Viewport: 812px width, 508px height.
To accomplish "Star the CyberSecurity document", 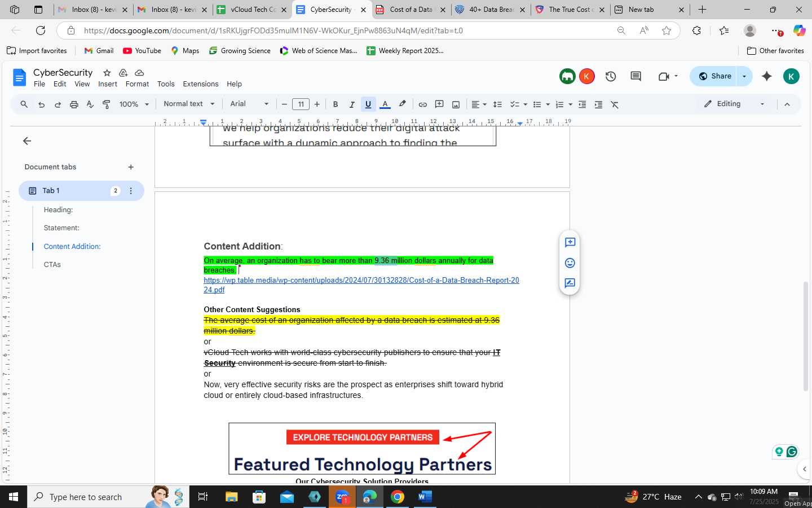I will click(x=107, y=73).
